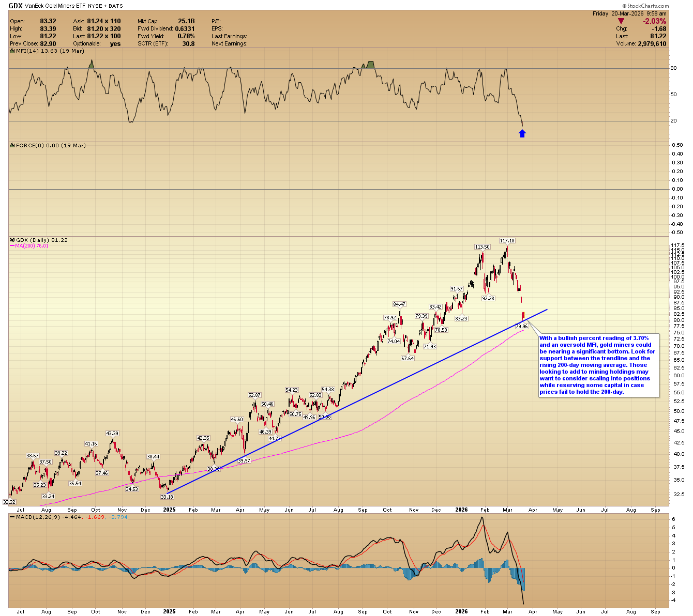
Task: Click the '84.47' October high label
Action: click(399, 304)
